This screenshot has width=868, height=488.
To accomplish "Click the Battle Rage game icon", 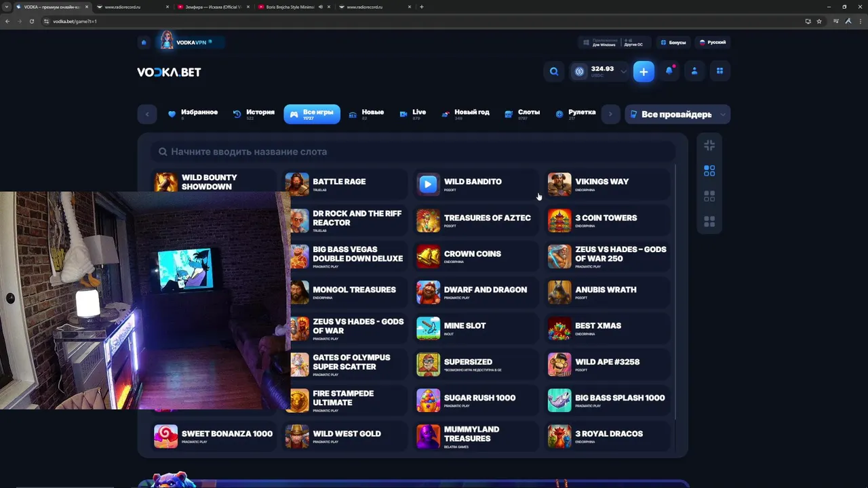I will 297,184.
